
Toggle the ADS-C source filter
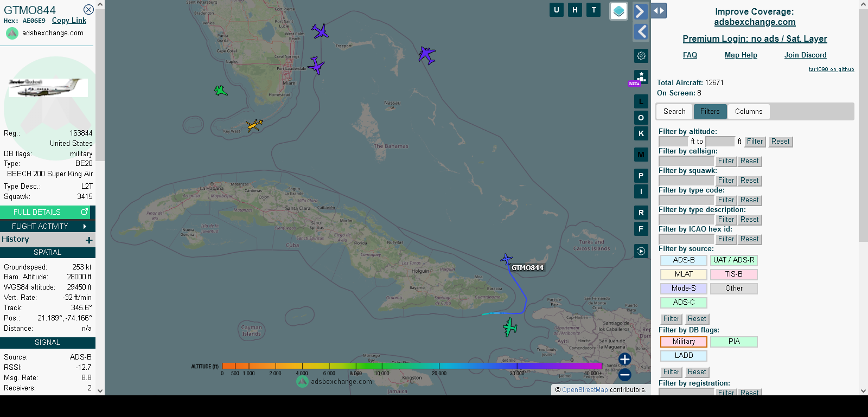point(684,303)
